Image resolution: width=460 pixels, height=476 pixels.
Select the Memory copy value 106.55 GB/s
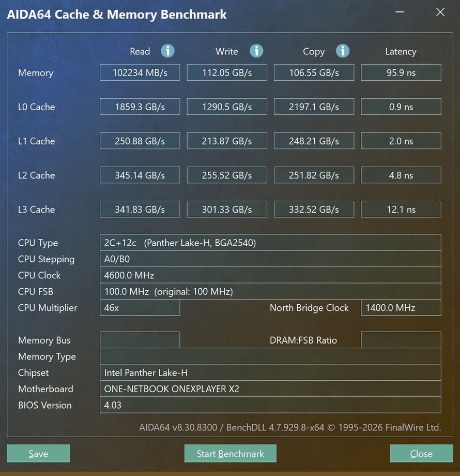pos(314,72)
